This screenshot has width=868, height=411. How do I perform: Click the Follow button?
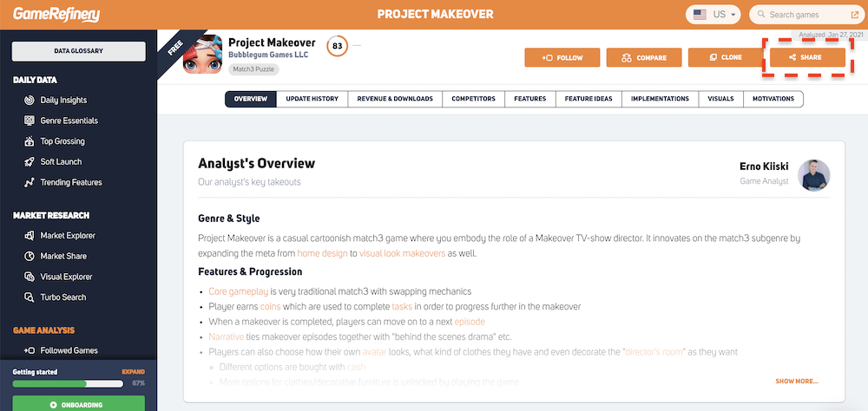(562, 57)
